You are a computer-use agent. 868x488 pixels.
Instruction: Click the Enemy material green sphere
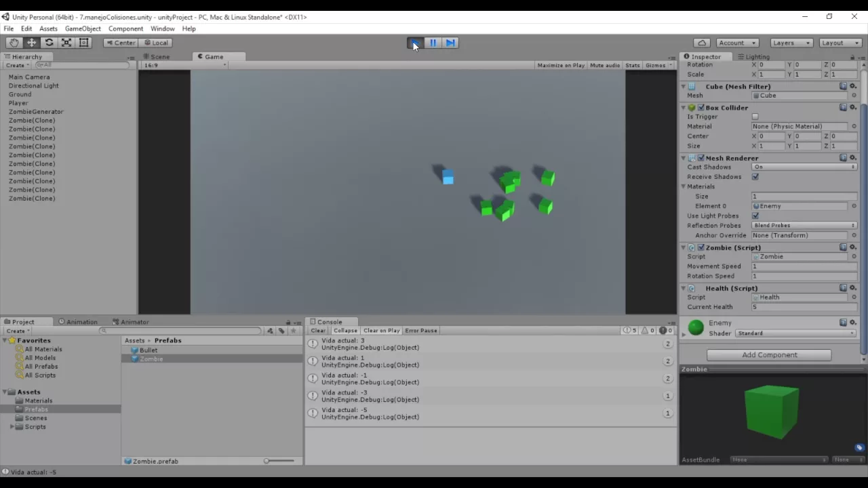(696, 328)
